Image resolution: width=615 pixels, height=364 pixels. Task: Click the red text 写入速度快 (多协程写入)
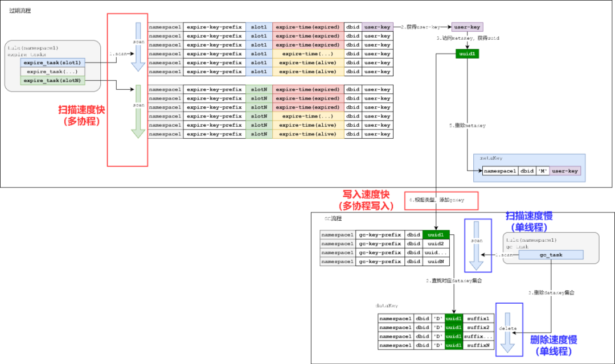coord(366,200)
